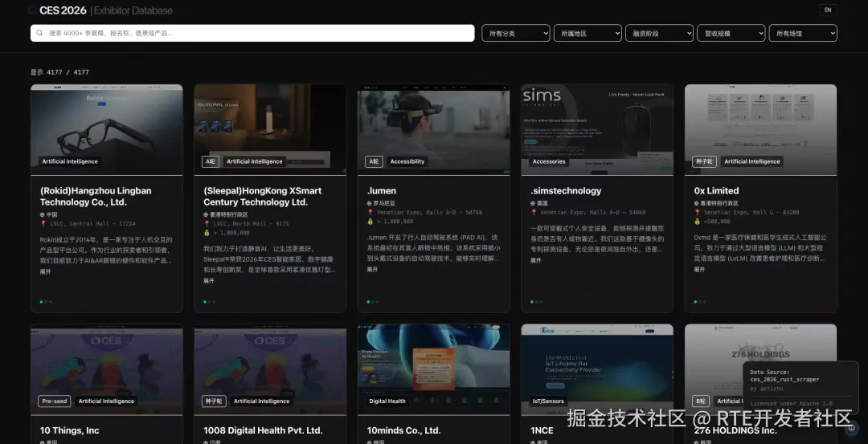
Task: Click location pin icon beside LVCC Central Hall
Action: 43,223
